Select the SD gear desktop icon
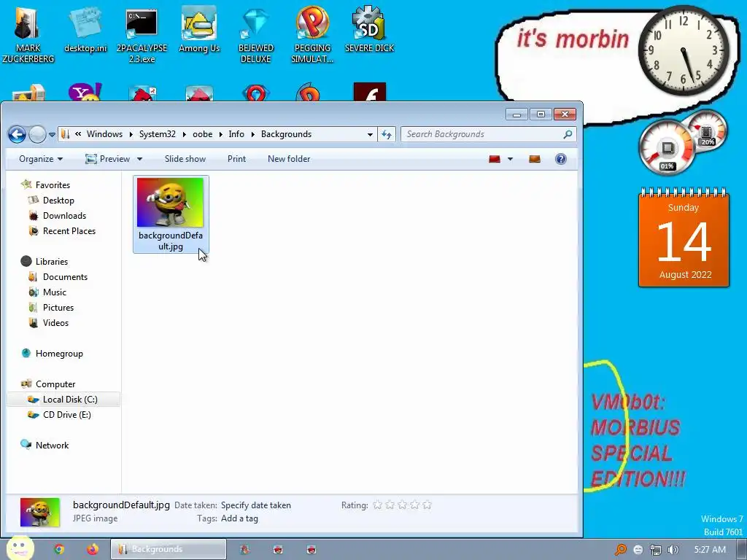The height and width of the screenshot is (560, 747). [x=369, y=30]
